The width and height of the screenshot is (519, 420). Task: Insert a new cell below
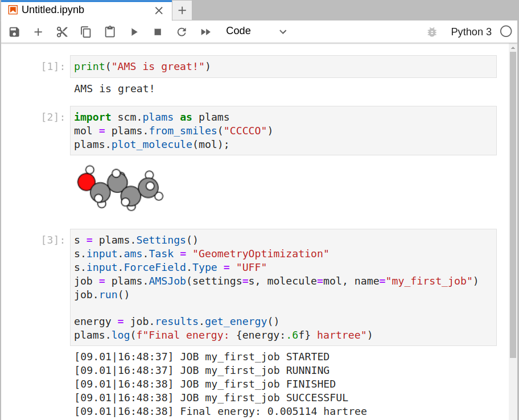click(x=38, y=32)
